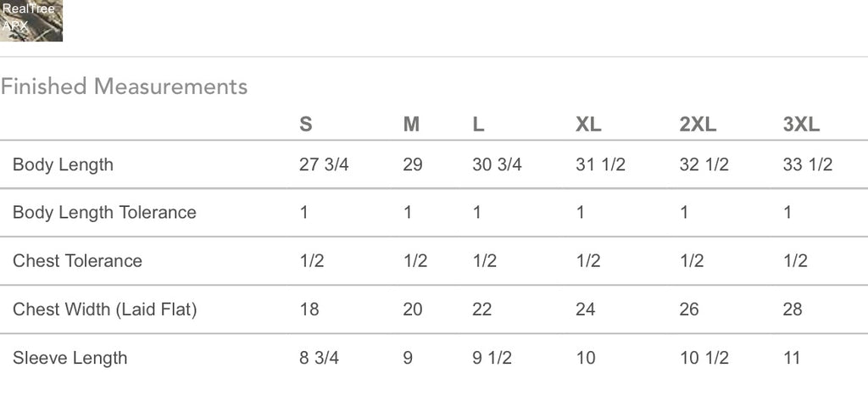The image size is (868, 401).
Task: Select the 3XL size column header
Action: [801, 124]
